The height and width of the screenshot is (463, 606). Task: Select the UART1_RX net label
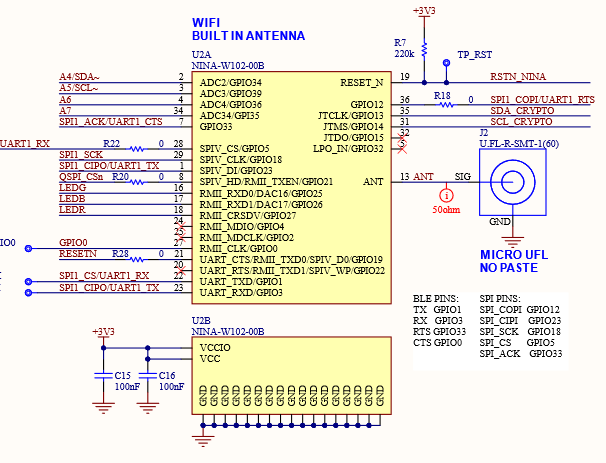(25, 144)
